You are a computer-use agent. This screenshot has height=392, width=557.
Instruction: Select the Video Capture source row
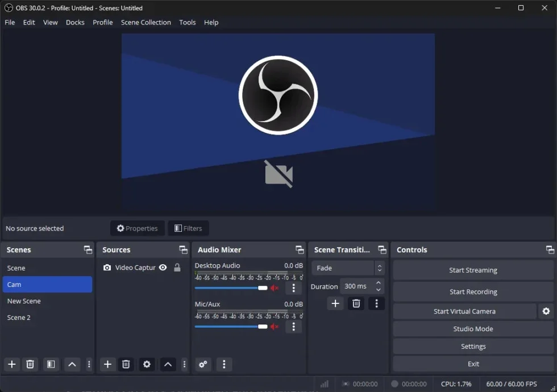click(143, 268)
